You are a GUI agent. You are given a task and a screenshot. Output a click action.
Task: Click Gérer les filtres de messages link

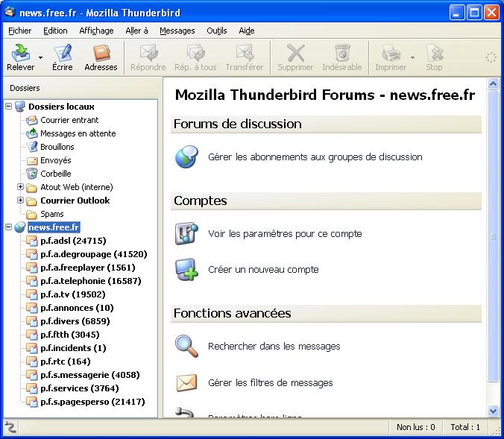[271, 383]
